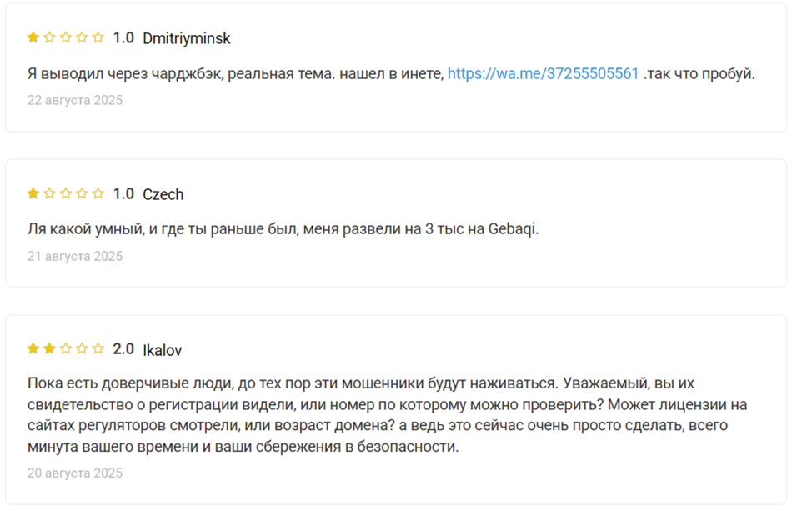Click the 1.0 rating score beside Dmitriyminsk
The image size is (812, 515).
(123, 38)
